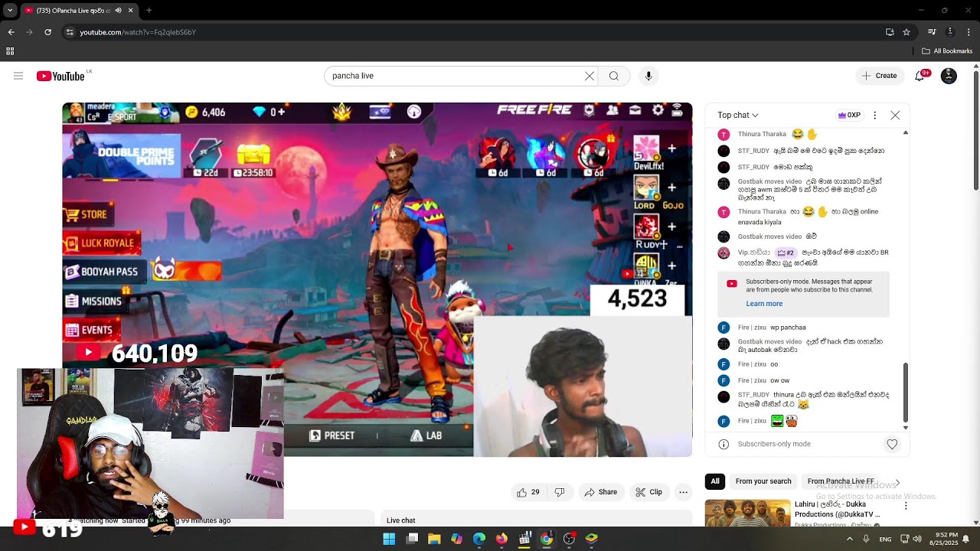
Task: Launch File Explorer from taskbar
Action: point(434,539)
